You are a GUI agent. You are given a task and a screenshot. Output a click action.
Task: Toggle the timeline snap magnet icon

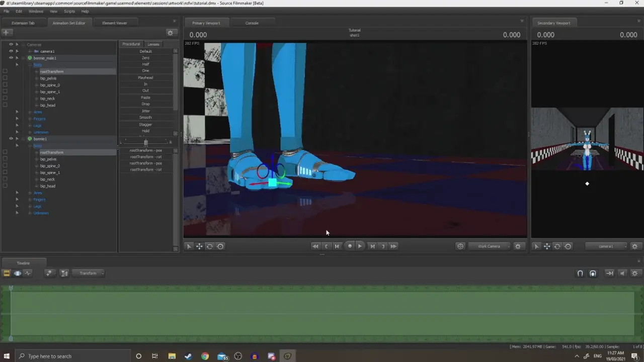click(580, 274)
